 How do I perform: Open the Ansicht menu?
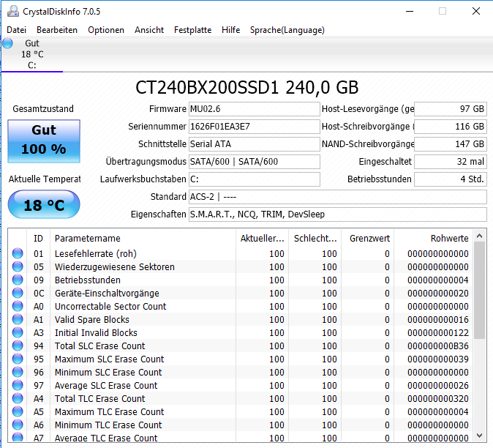149,30
